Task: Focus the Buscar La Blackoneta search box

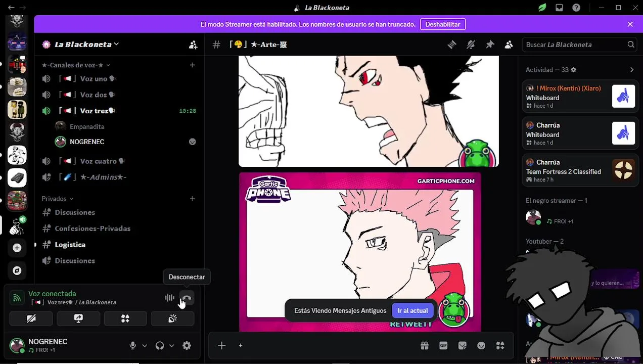Action: click(579, 44)
